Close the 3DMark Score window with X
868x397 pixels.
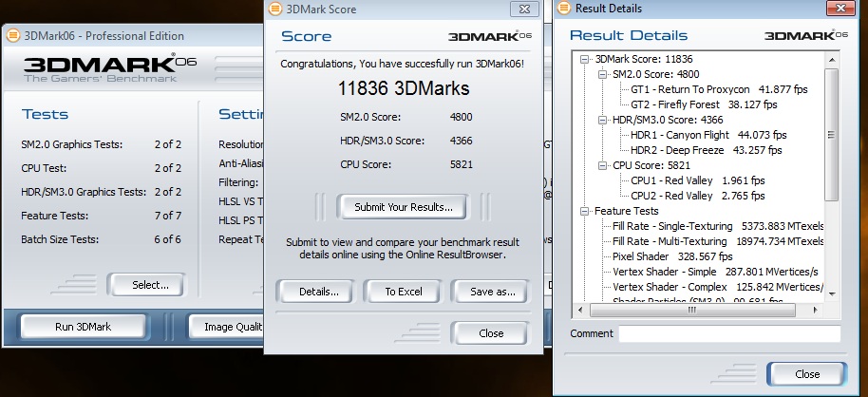click(x=525, y=9)
